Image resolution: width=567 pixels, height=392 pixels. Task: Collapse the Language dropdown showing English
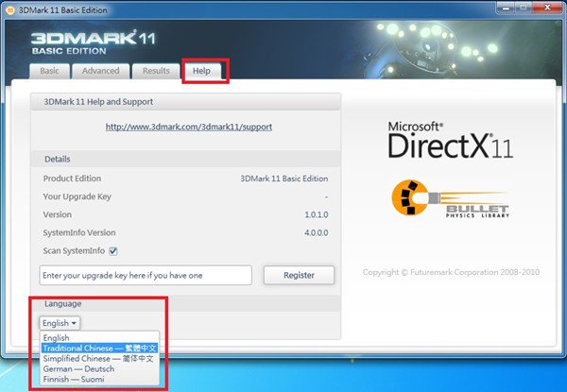(60, 323)
